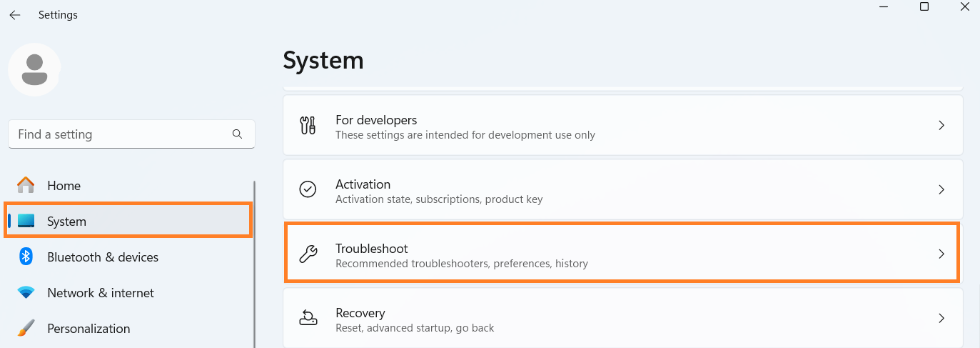Maximize the Settings window

(x=924, y=7)
